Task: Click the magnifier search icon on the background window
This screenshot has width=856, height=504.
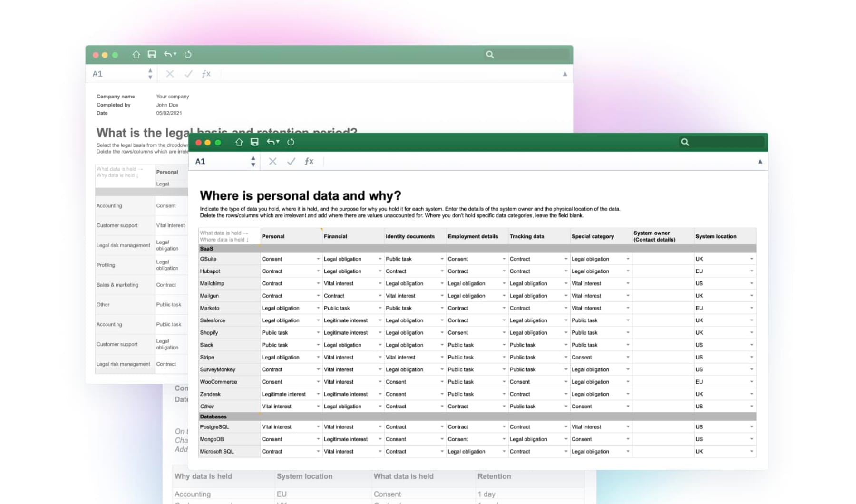Action: click(490, 55)
